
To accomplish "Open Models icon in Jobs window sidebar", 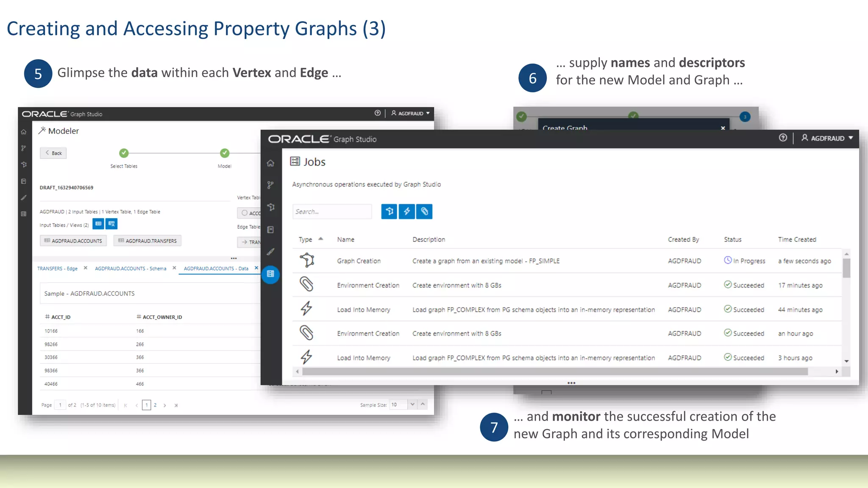I will pyautogui.click(x=270, y=185).
